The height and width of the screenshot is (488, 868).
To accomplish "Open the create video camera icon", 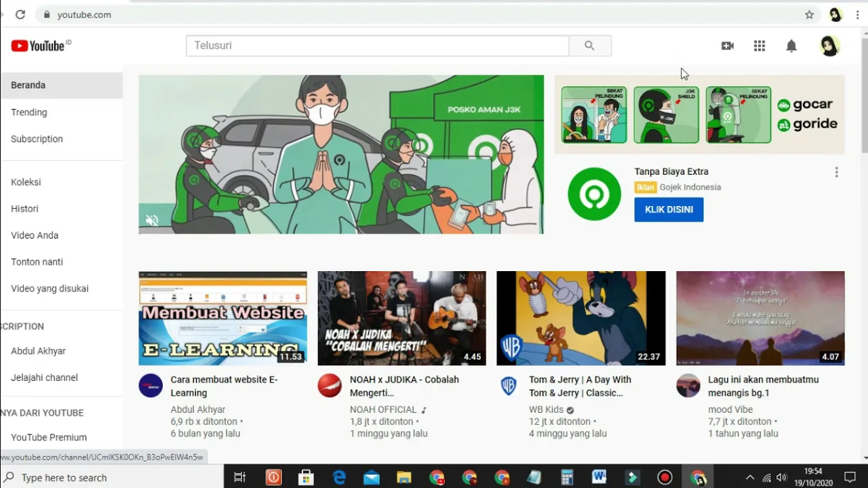I will pyautogui.click(x=728, y=45).
